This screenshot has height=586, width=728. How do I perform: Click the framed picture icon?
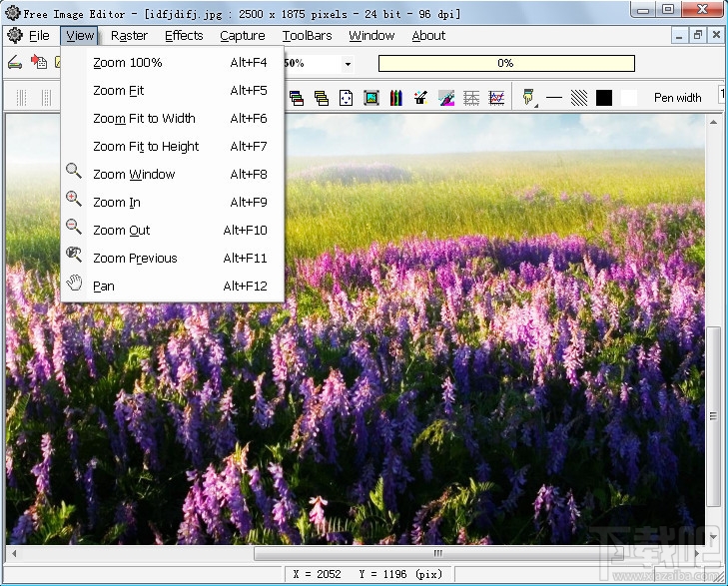pyautogui.click(x=370, y=98)
